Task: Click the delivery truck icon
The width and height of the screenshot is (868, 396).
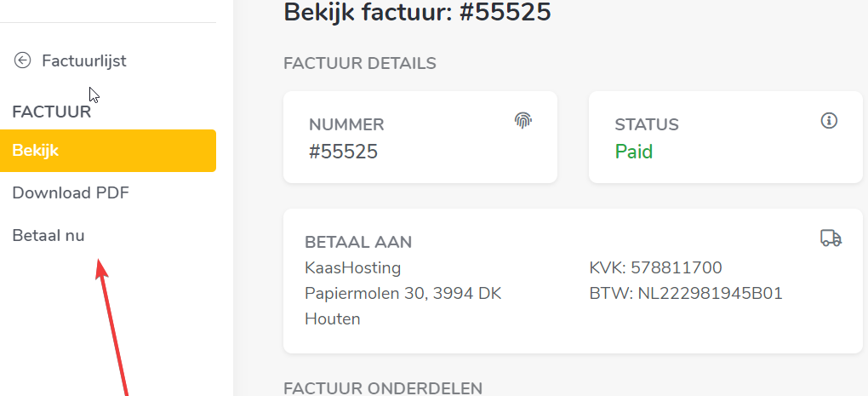Action: [x=831, y=238]
